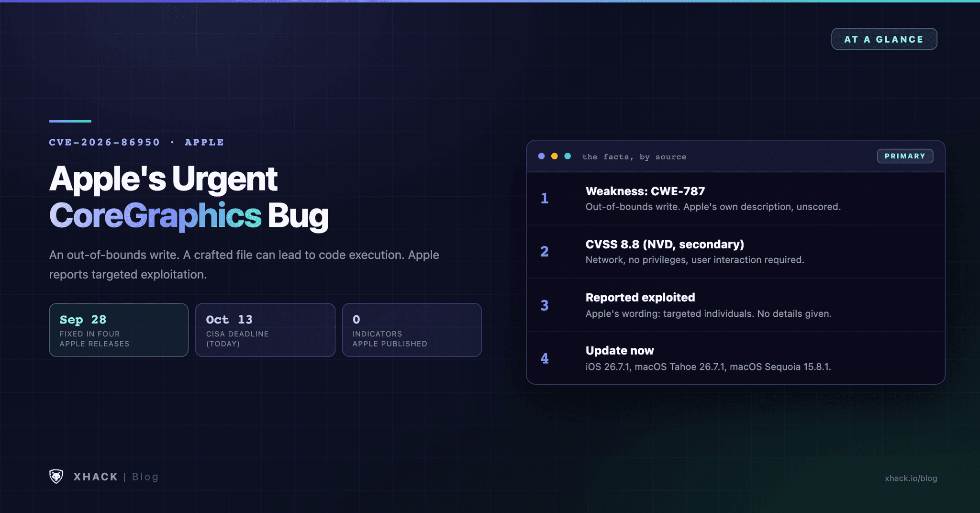Screen dimensions: 980x513
Task: Click the XHACK shield logo icon
Action: tap(56, 476)
